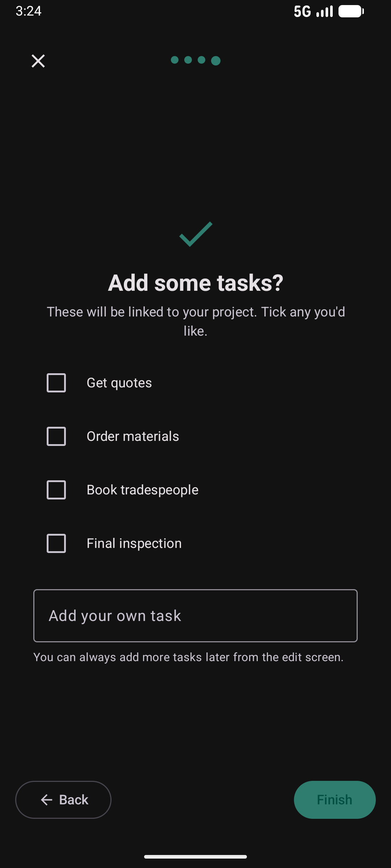Tap the home indicator bar at bottom
Screen dimensions: 391x868
click(195, 856)
